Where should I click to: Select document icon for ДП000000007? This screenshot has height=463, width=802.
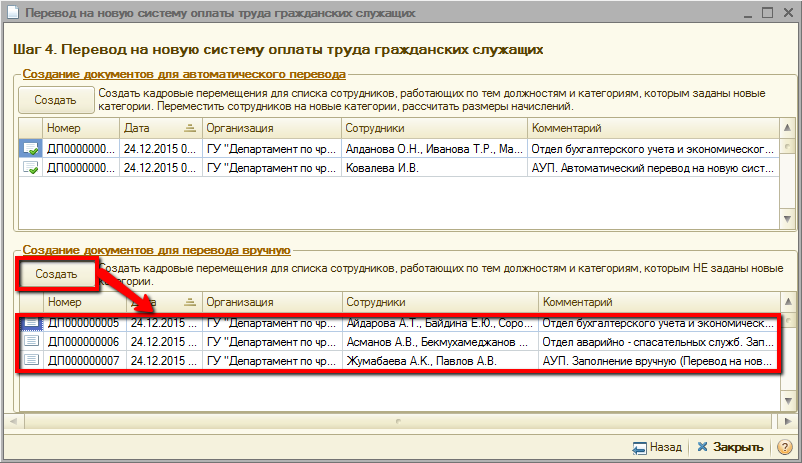click(32, 360)
